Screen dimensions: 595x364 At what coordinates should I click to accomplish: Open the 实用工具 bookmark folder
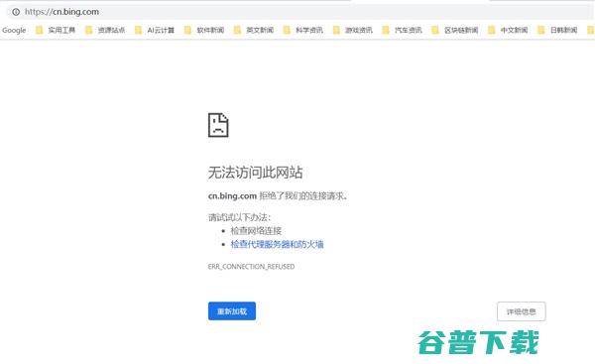click(x=56, y=30)
